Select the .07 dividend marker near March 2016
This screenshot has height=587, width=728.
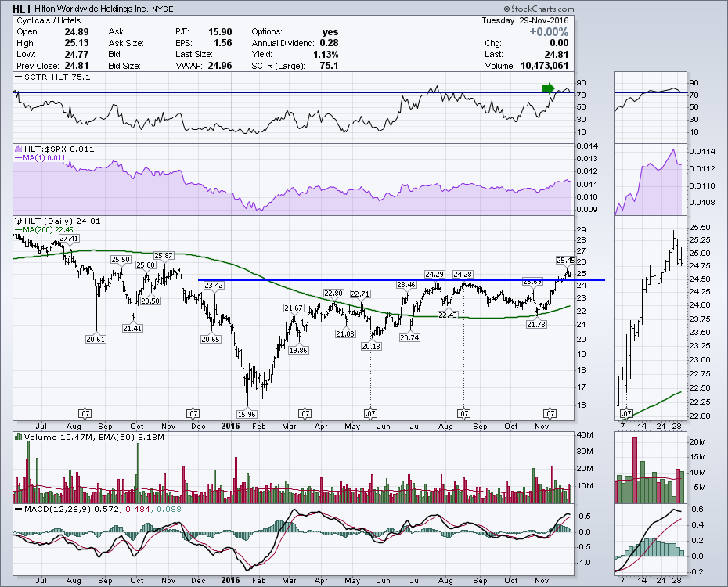tap(305, 412)
